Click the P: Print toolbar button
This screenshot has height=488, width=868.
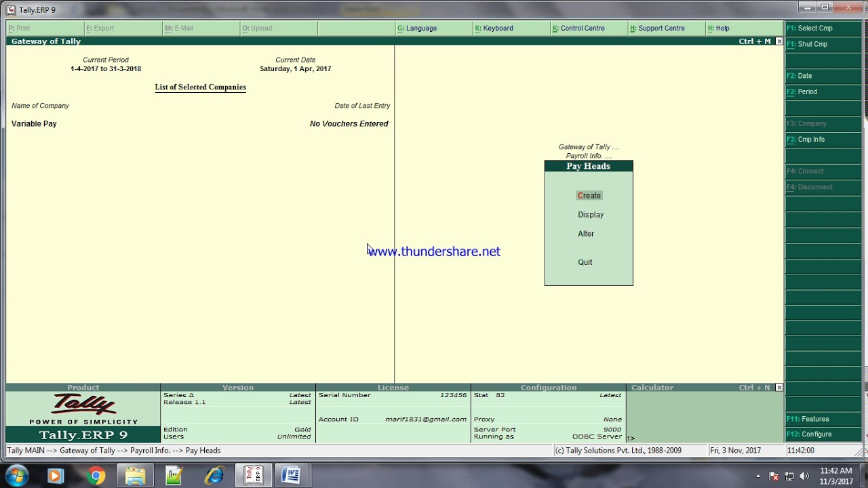tap(45, 28)
